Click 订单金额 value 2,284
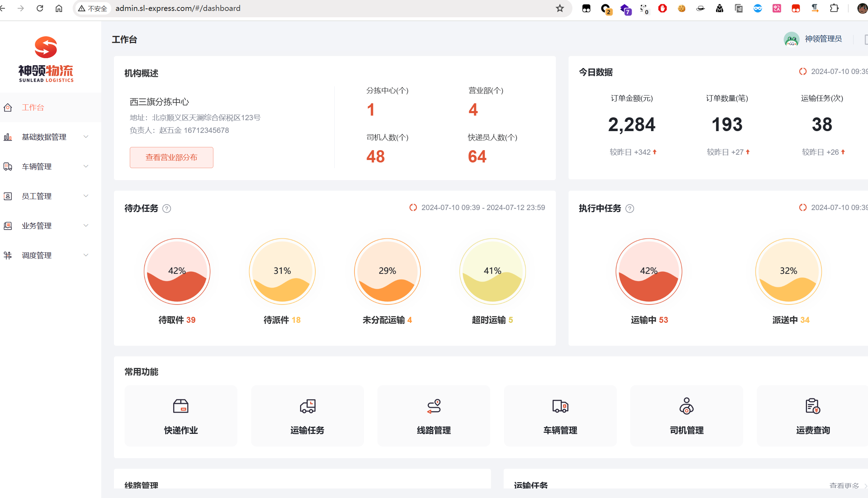868x498 pixels. point(632,125)
